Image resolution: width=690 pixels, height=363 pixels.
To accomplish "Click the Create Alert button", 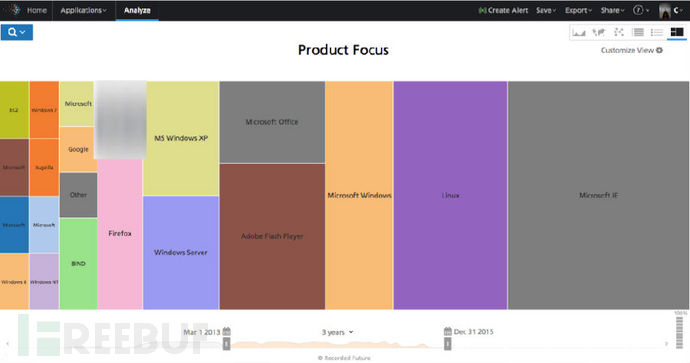I will pos(503,10).
